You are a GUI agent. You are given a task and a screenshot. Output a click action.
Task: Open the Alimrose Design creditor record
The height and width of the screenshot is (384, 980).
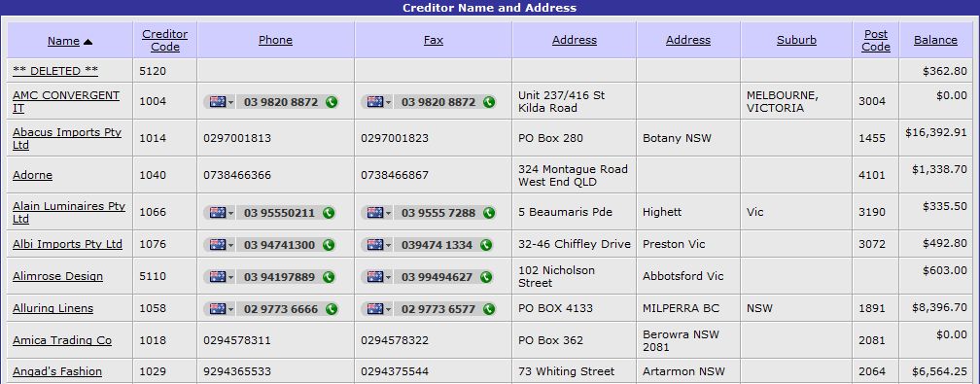57,276
